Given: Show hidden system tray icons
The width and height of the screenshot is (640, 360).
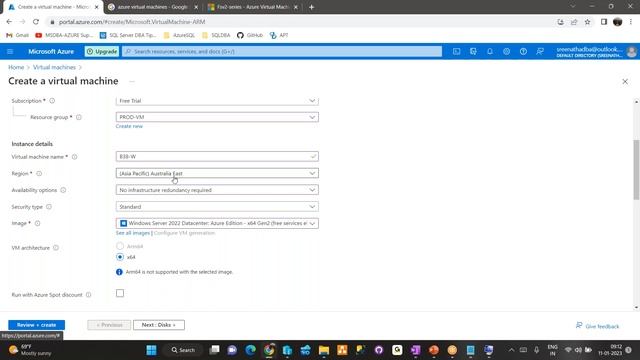Looking at the screenshot, I should (x=511, y=350).
